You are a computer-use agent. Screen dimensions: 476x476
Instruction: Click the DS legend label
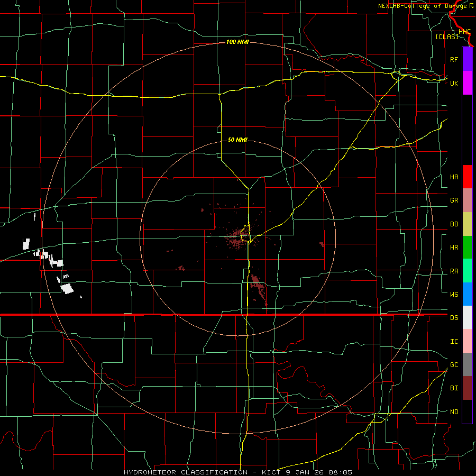click(454, 317)
